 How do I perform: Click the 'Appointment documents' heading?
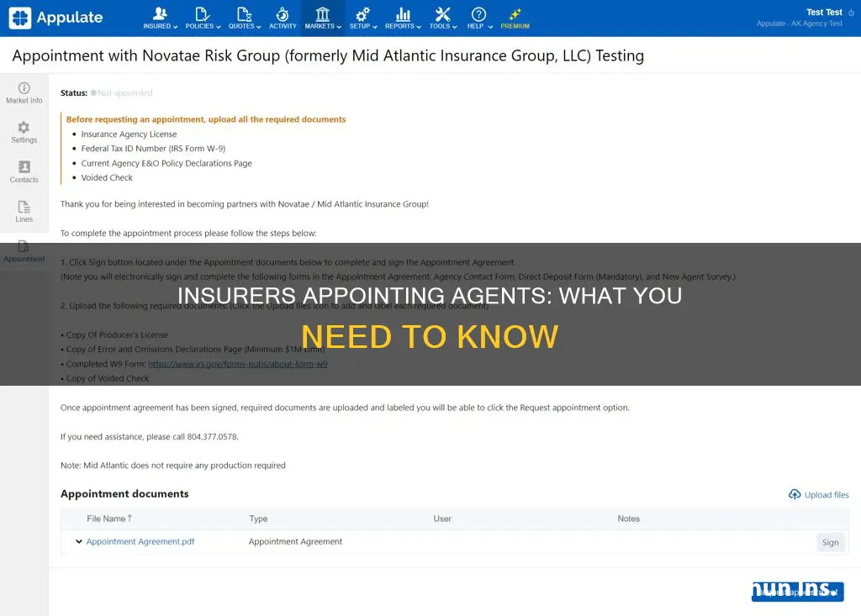[x=124, y=493]
